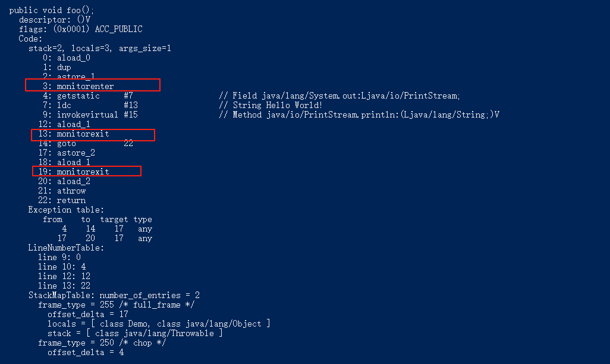Click the goto 22 instruction

click(x=86, y=143)
